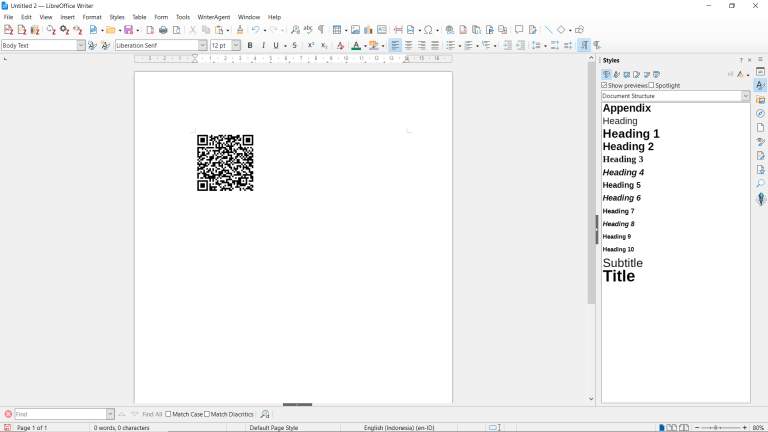Switch to Paragraph Styles in sidebar
Image resolution: width=768 pixels, height=432 pixels.
pos(606,74)
